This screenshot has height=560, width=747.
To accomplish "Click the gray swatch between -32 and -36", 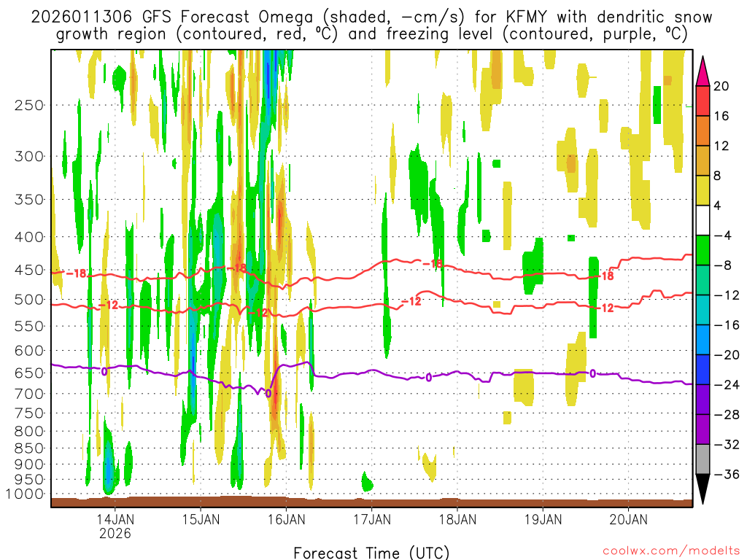I will pyautogui.click(x=703, y=459).
